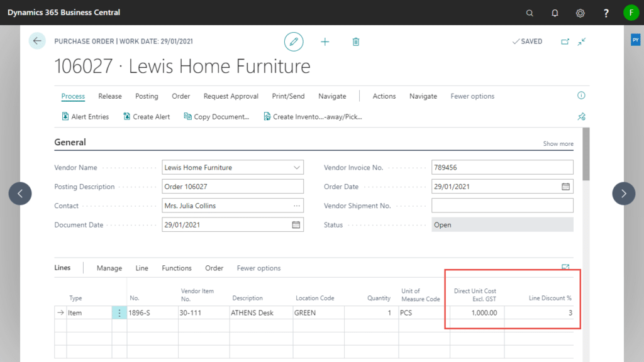The width and height of the screenshot is (644, 362).
Task: Open the Order menu in Lines
Action: click(214, 268)
